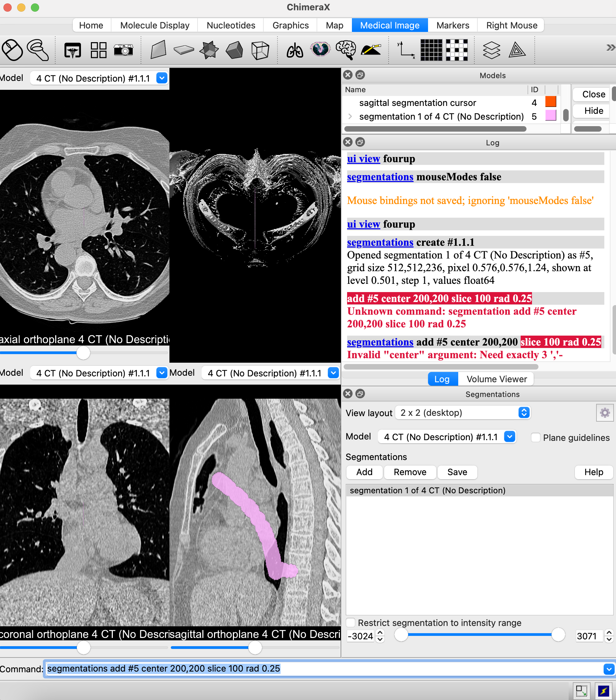616x700 pixels.
Task: Choose the orthoplanes display style icon
Action: [209, 50]
